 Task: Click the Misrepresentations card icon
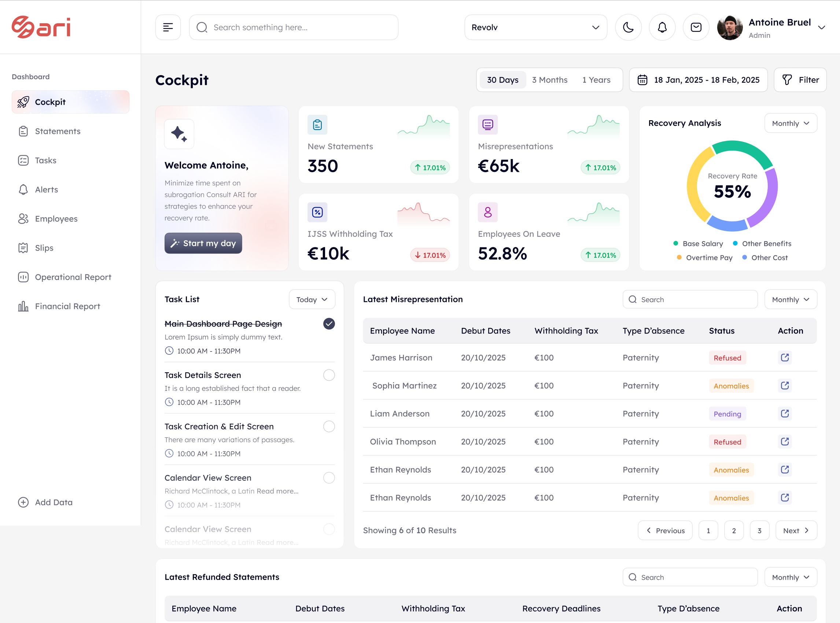pyautogui.click(x=488, y=125)
